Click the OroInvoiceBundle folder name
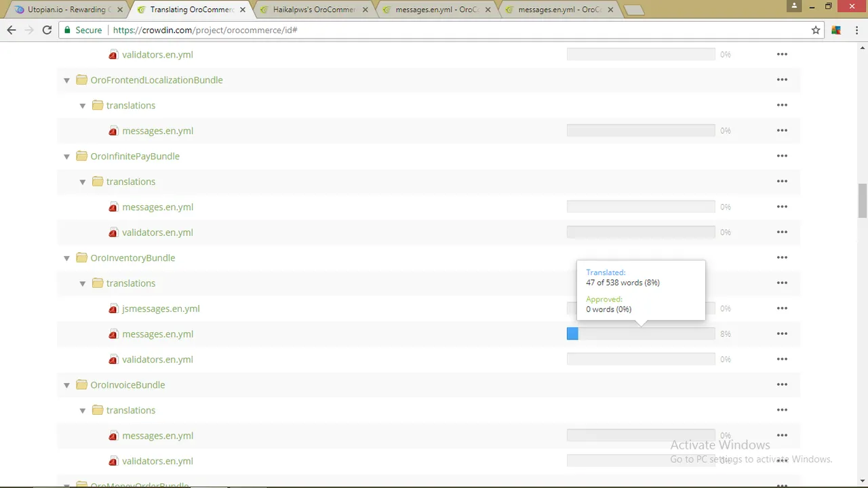Viewport: 868px width, 488px height. coord(127,385)
